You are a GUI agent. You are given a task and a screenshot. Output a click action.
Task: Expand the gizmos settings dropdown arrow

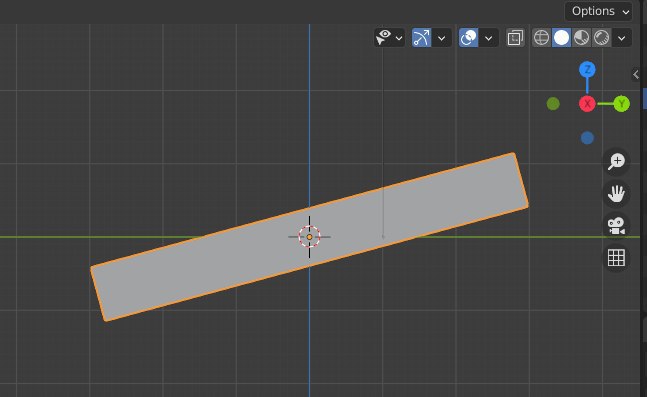click(442, 38)
